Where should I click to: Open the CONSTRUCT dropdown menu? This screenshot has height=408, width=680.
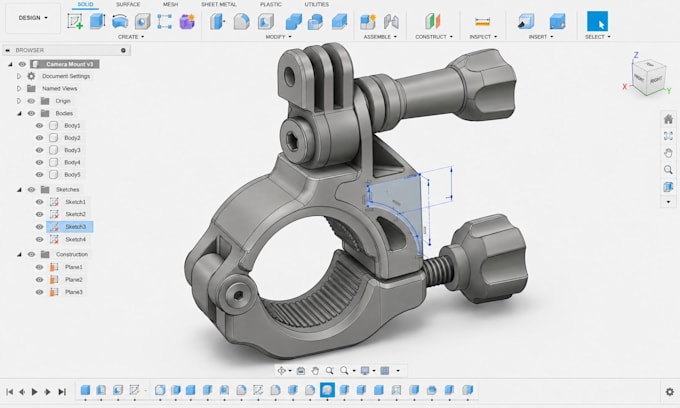[x=434, y=37]
